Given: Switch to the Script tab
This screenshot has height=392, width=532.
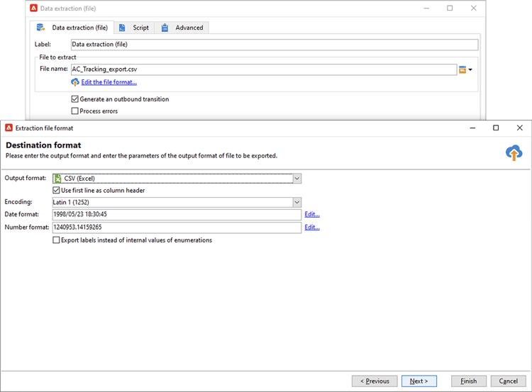Looking at the screenshot, I should click(134, 28).
